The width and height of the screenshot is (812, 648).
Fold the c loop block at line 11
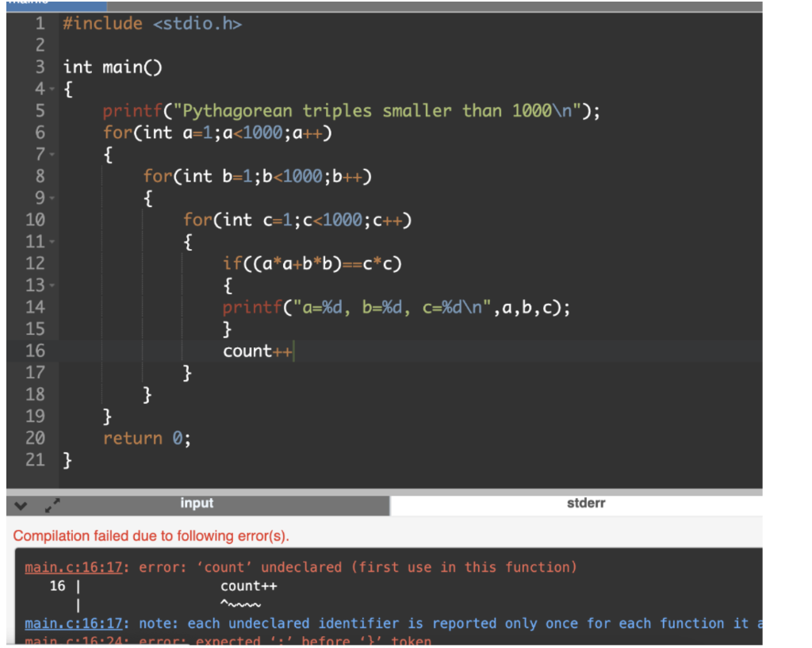tap(52, 241)
